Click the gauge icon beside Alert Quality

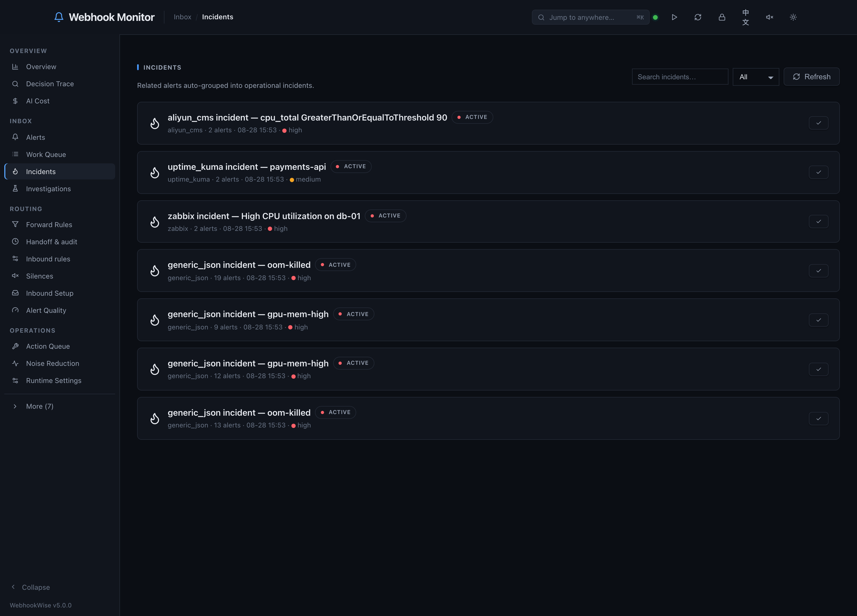click(15, 310)
